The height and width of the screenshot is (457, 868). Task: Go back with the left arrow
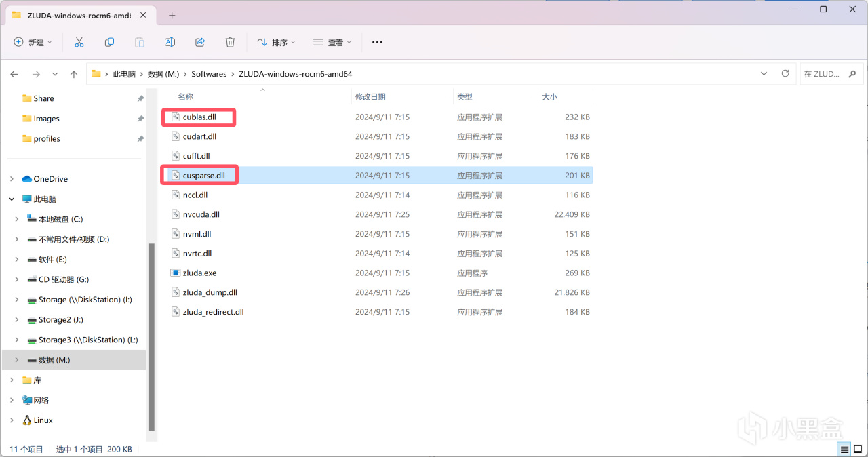click(14, 74)
